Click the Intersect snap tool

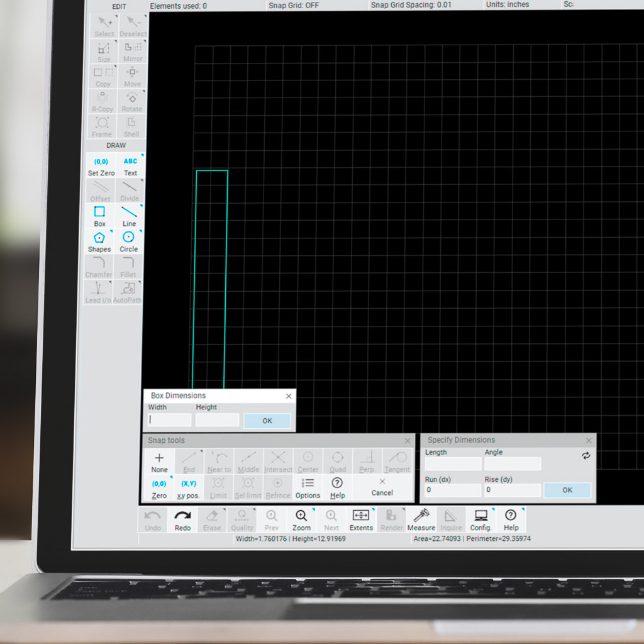[278, 462]
